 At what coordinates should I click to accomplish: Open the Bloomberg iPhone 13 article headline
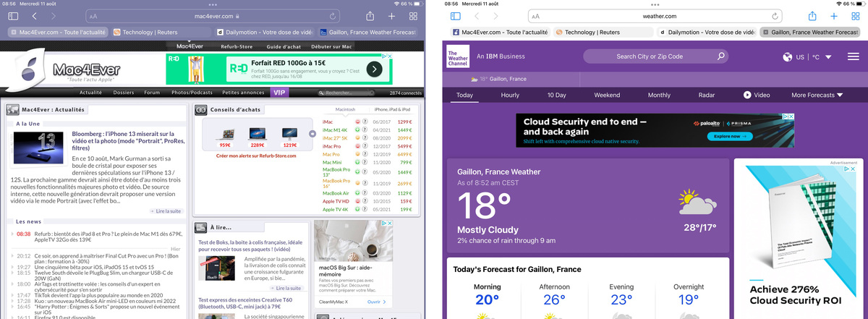pos(128,141)
